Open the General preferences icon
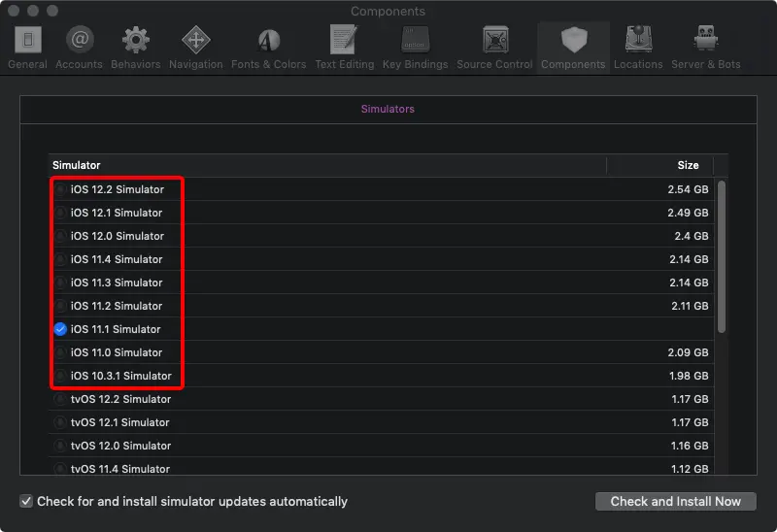 tap(28, 40)
